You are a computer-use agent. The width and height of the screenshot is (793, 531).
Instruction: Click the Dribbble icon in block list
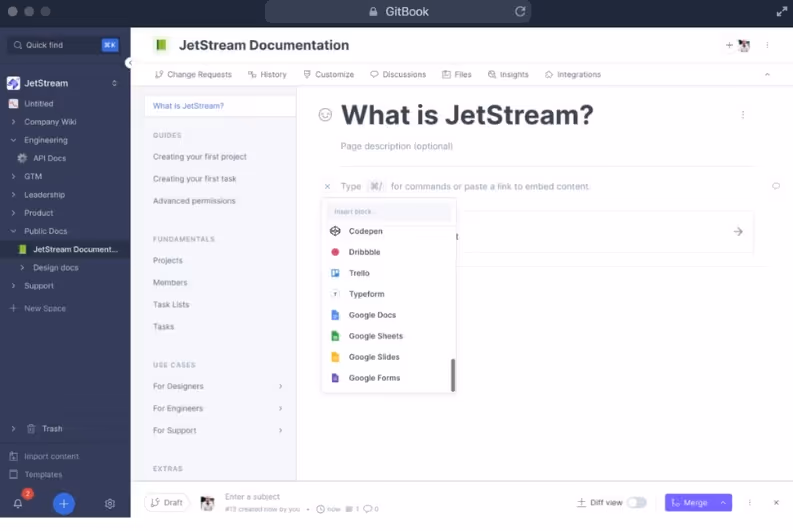tap(335, 252)
